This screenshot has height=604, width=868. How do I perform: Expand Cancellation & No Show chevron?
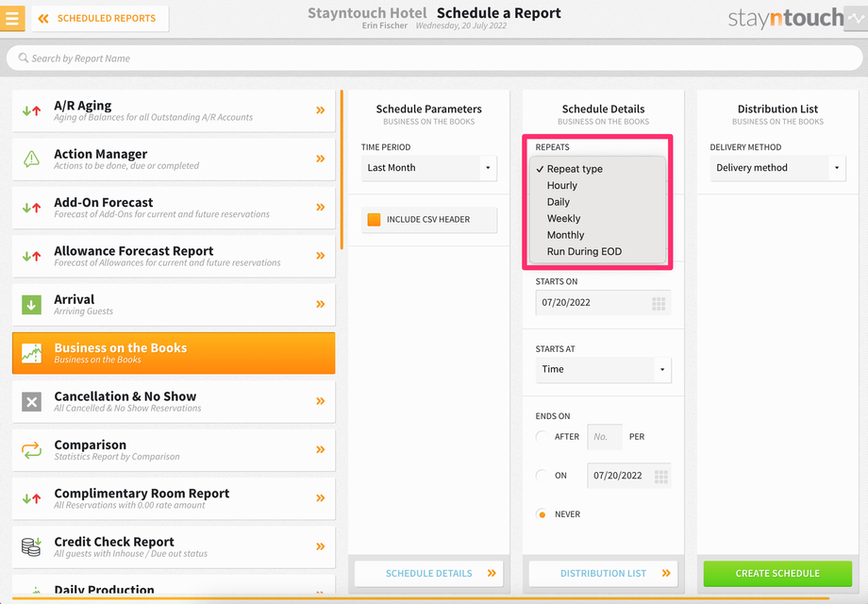[320, 401]
